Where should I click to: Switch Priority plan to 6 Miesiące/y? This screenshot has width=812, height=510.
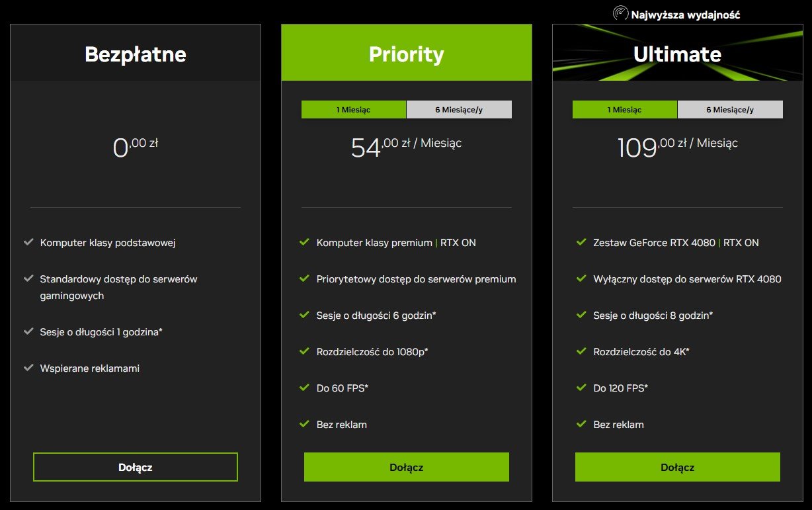pyautogui.click(x=459, y=110)
